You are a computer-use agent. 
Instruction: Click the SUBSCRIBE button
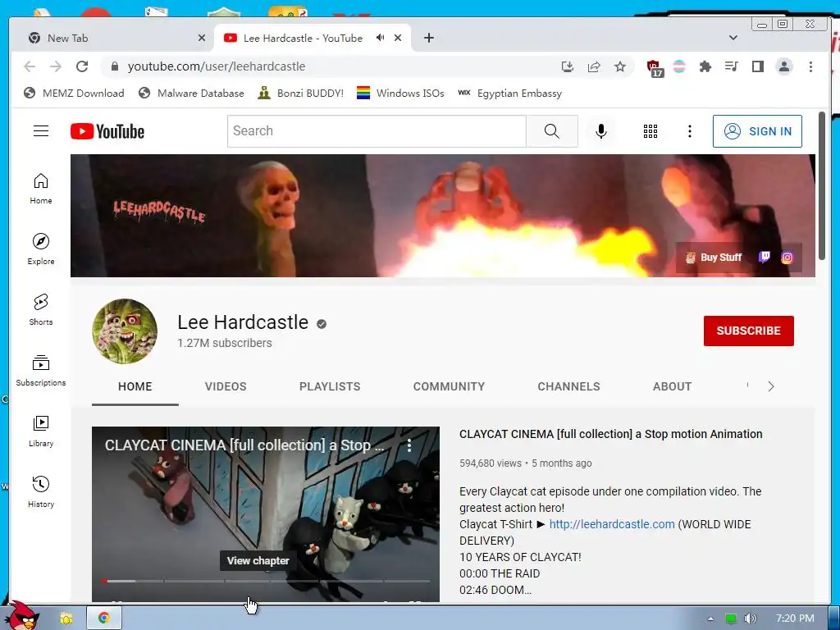748,331
